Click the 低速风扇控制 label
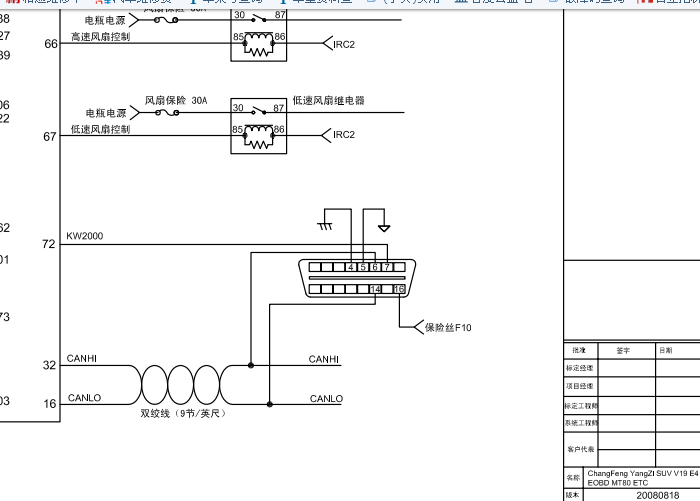This screenshot has width=700, height=501. point(100,129)
